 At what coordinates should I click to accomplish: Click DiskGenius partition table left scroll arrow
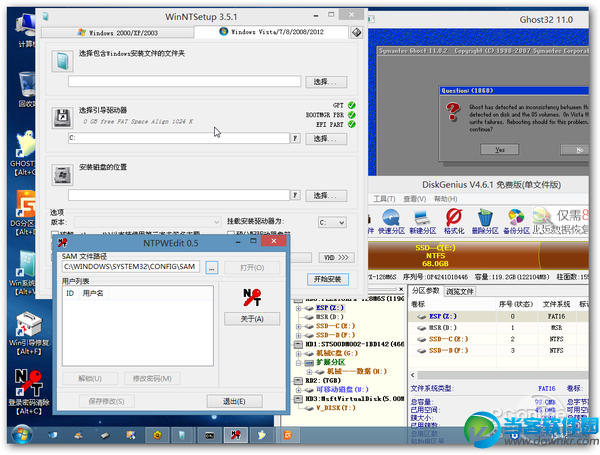coord(412,375)
